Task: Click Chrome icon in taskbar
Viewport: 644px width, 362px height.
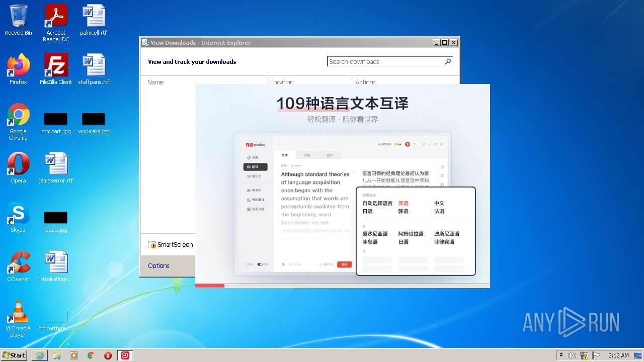Action: click(x=91, y=355)
